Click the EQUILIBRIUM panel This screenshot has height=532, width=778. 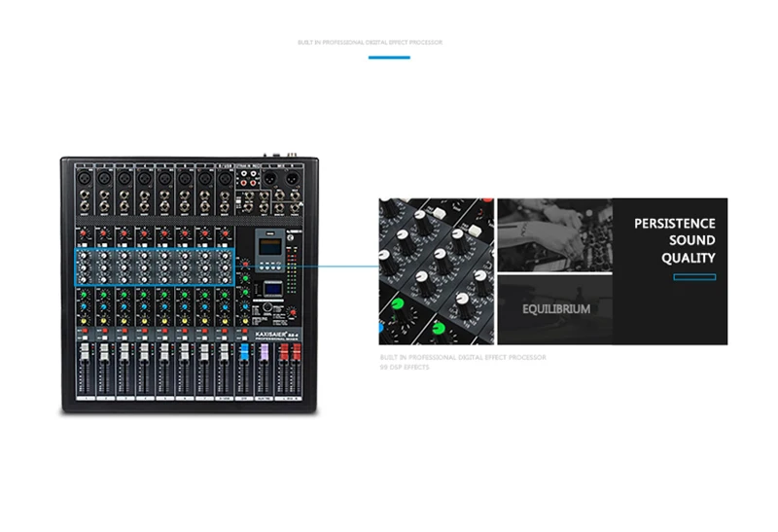[x=554, y=309]
